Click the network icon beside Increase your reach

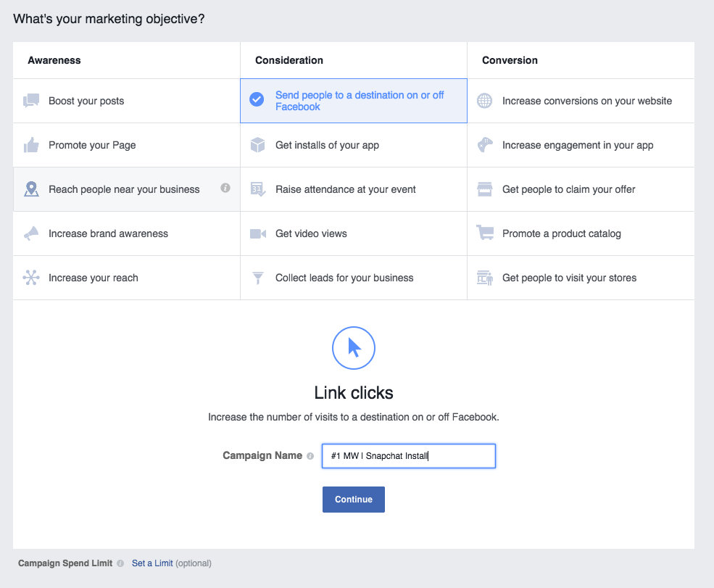(x=31, y=278)
